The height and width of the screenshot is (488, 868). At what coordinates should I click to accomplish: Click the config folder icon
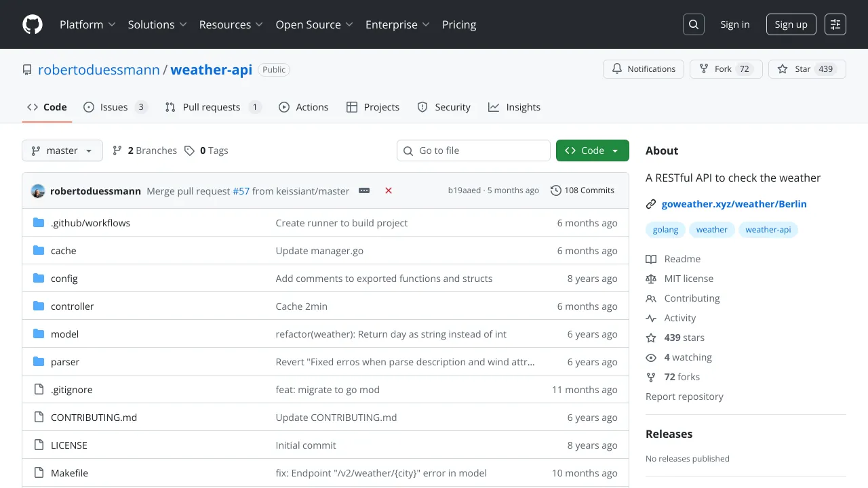39,279
